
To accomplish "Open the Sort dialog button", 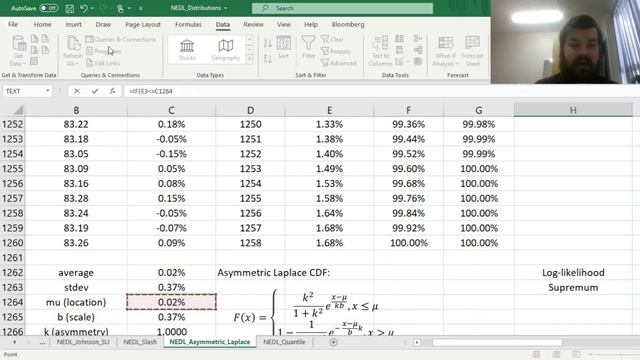I will coord(283,47).
